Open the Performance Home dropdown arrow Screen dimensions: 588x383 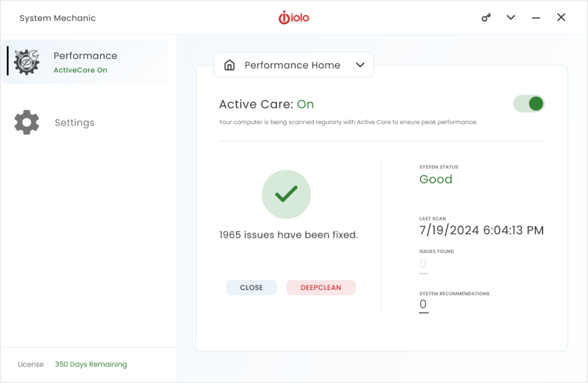point(360,65)
